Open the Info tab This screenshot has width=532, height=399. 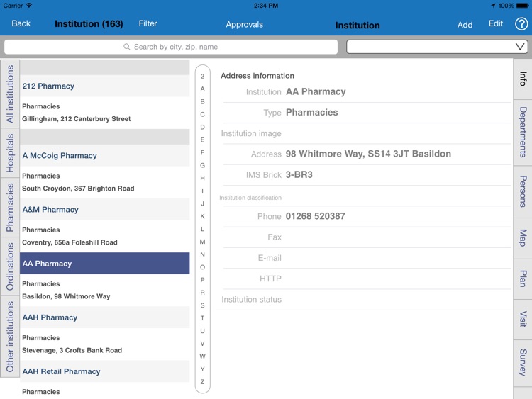click(x=523, y=79)
